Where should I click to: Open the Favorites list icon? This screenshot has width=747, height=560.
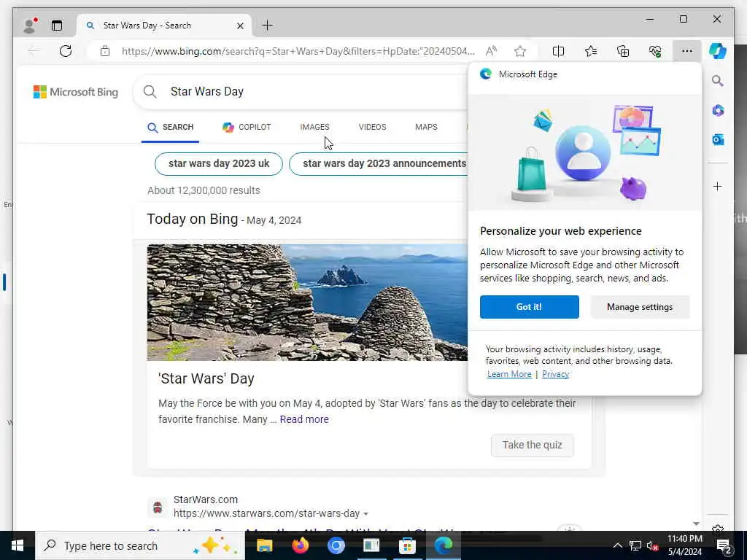tap(591, 51)
